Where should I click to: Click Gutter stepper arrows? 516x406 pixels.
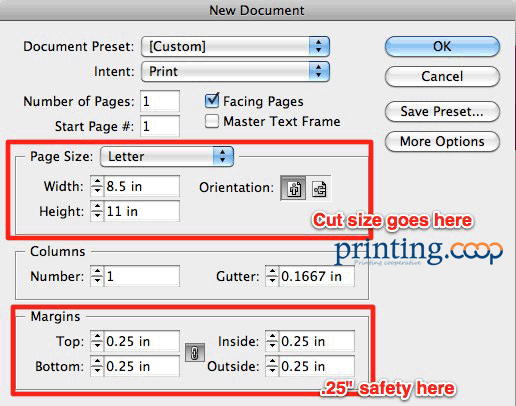click(x=272, y=276)
